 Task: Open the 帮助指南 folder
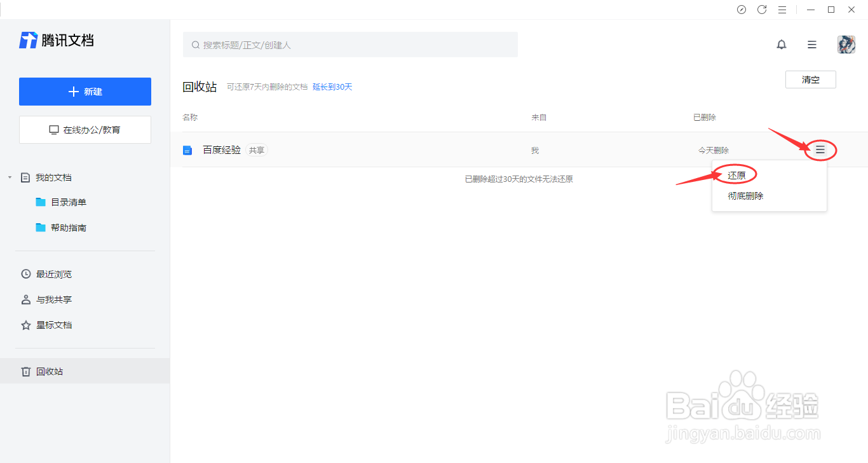click(x=67, y=227)
